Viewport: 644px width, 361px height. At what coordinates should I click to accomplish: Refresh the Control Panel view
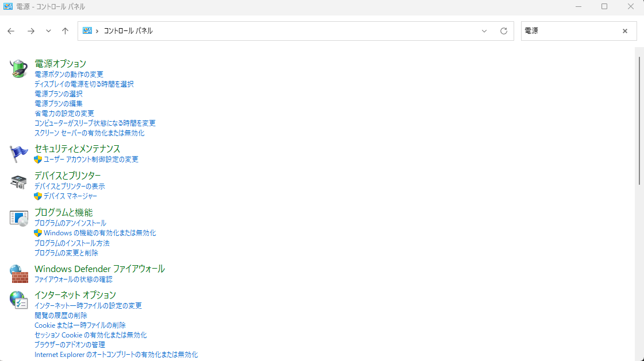click(x=503, y=31)
